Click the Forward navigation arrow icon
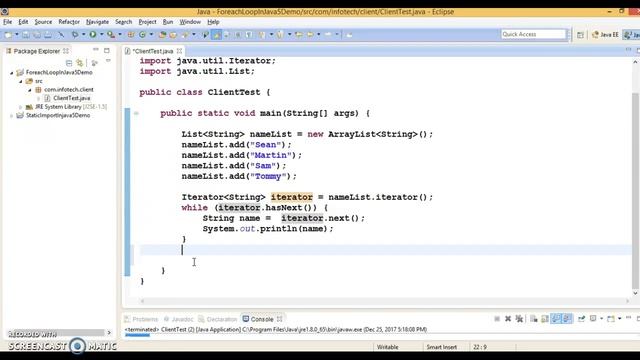The height and width of the screenshot is (360, 640). [328, 35]
